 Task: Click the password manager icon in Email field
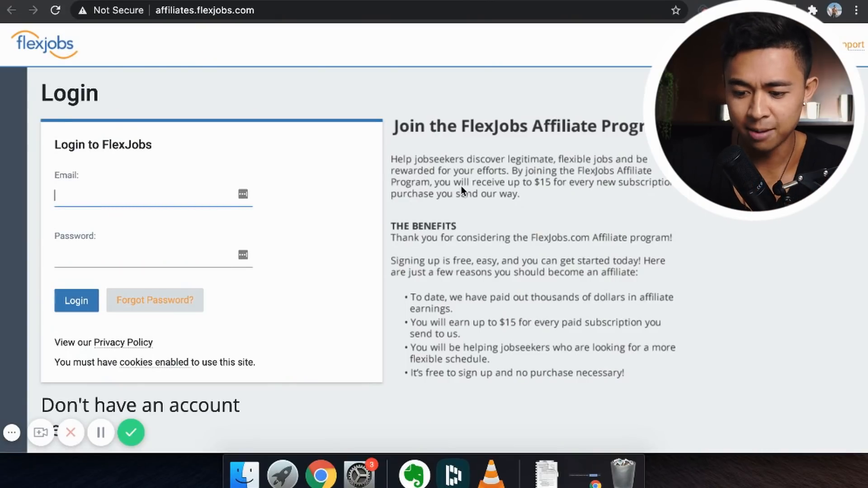point(243,194)
